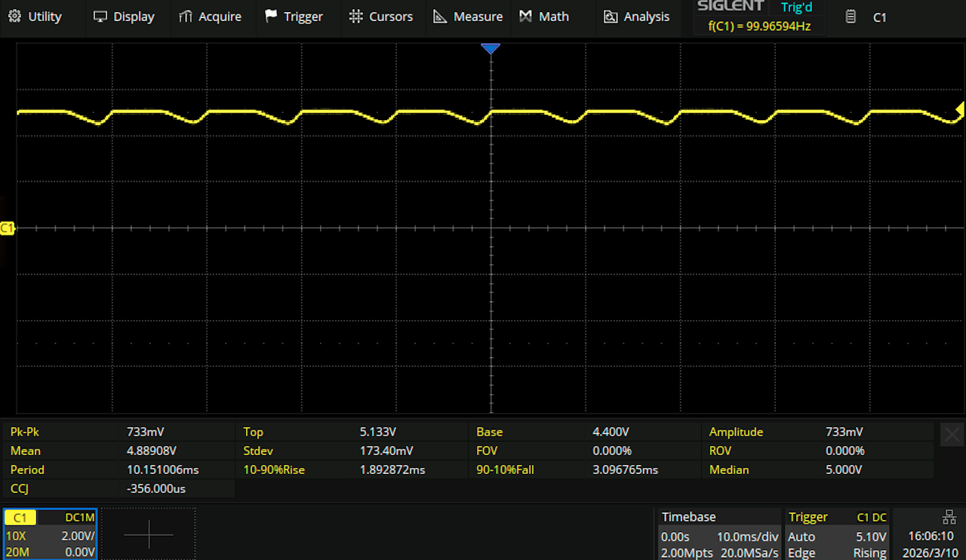Click the Trig'd status indicator
Image resolution: width=966 pixels, height=560 pixels.
(x=796, y=8)
